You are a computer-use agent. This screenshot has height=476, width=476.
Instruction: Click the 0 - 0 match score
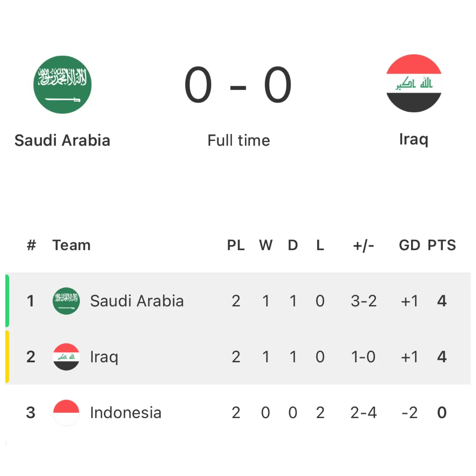click(x=238, y=85)
